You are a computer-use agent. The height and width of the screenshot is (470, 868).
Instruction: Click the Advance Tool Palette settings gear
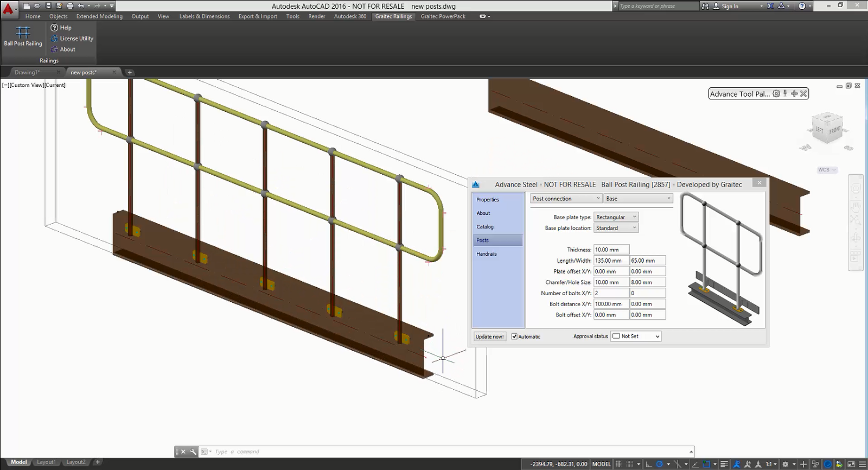coord(776,93)
